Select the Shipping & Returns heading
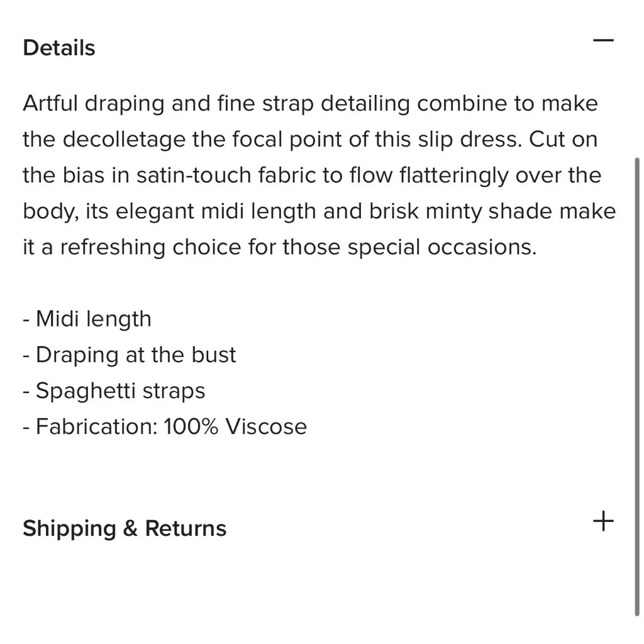Viewport: 644px width, 644px height. tap(124, 528)
